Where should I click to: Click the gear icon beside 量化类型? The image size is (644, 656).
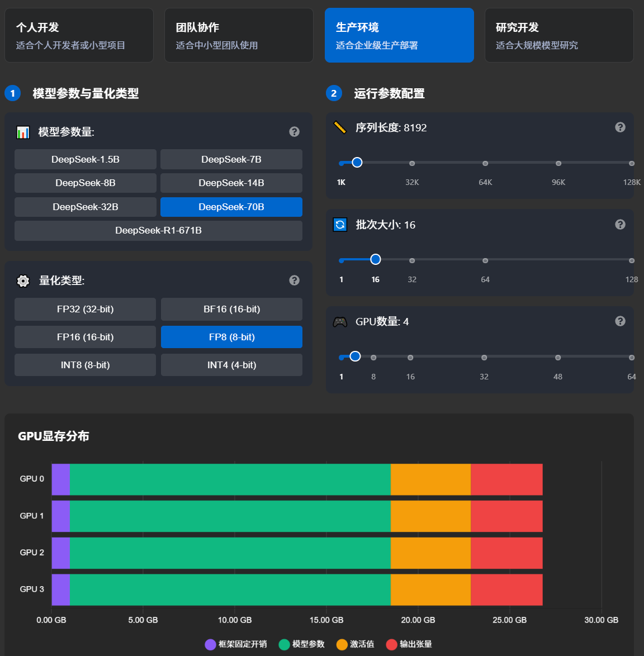(x=23, y=281)
